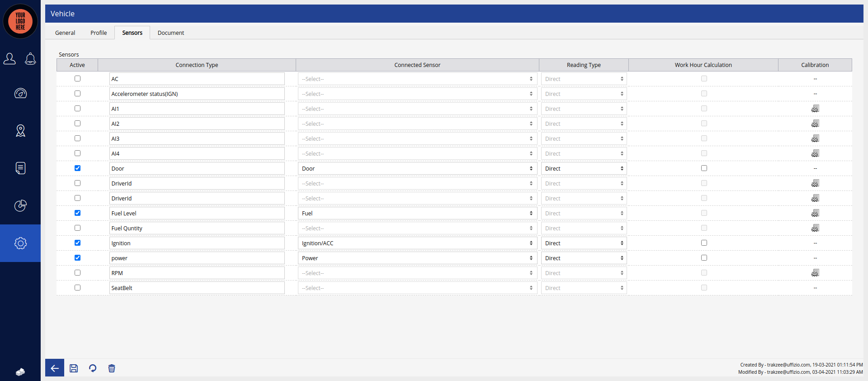Open Reading Type dropdown for Ignition row
Viewport: 868px width, 381px height.
click(x=584, y=243)
